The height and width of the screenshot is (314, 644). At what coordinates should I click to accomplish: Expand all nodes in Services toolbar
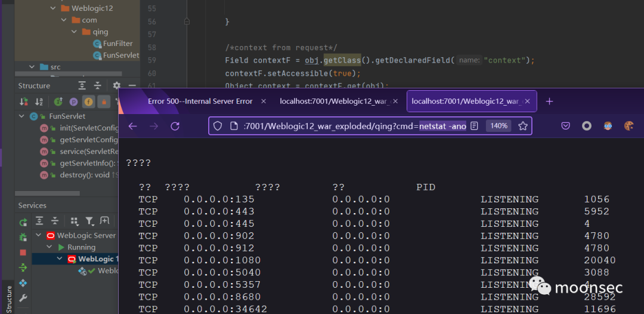click(x=39, y=221)
